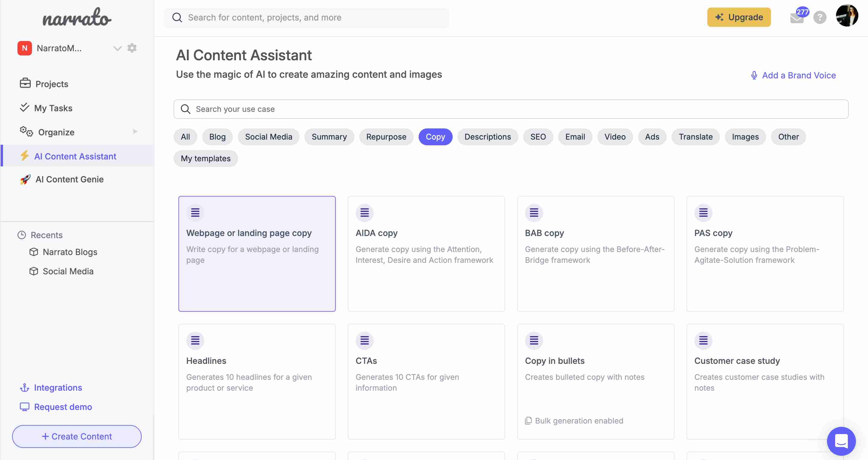
Task: Open Webpage or landing page copy card
Action: 257,254
